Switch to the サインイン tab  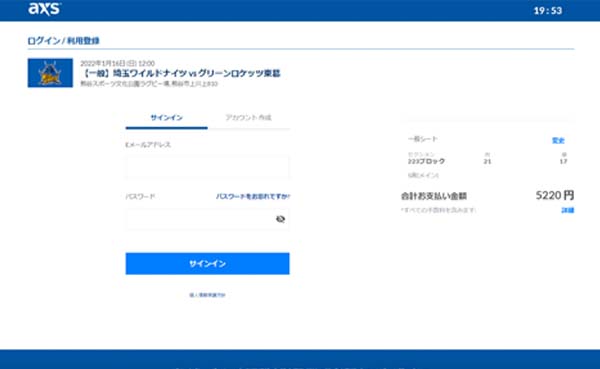(x=166, y=118)
